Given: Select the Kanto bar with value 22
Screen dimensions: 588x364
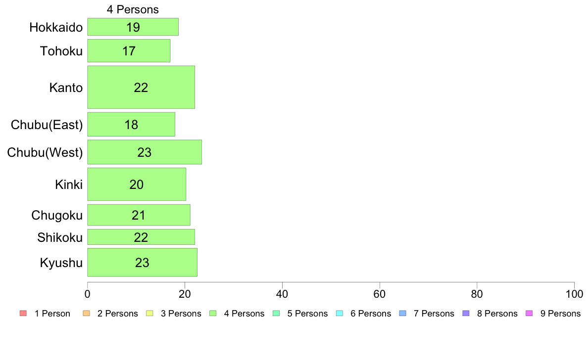Looking at the screenshot, I should point(141,88).
